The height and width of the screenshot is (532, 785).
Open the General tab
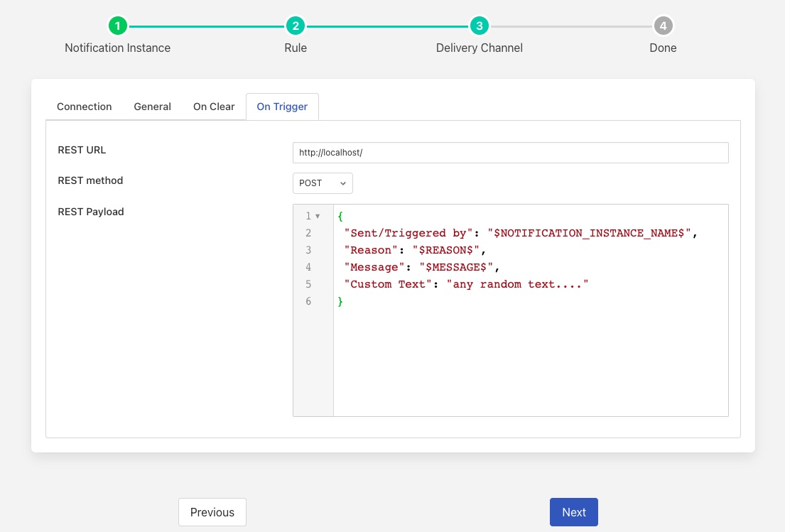(152, 107)
